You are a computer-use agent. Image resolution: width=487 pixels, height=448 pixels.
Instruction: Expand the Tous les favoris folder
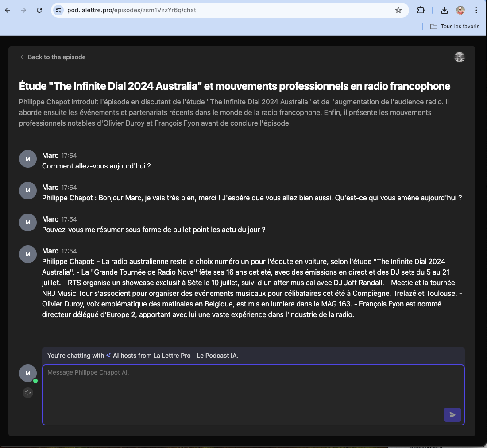pos(455,27)
